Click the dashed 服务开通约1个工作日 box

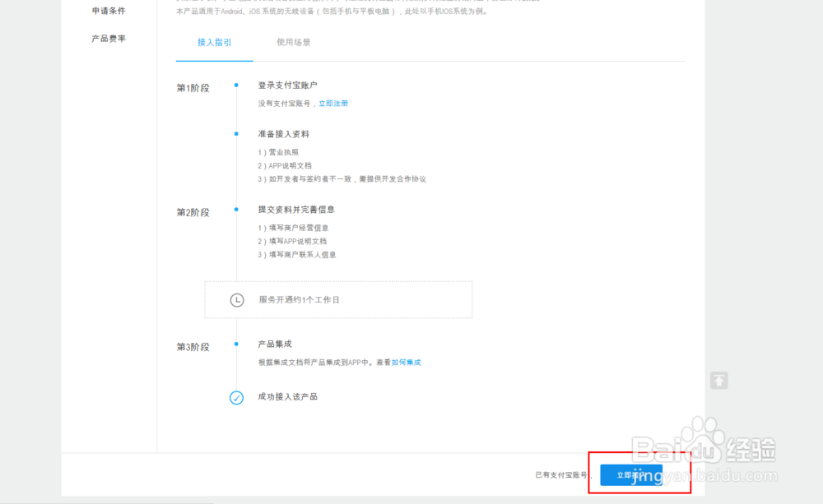pos(338,299)
